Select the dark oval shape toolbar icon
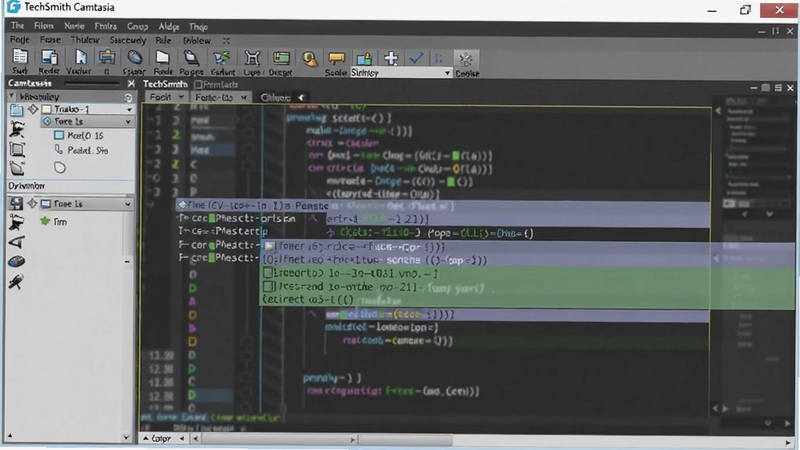This screenshot has width=800, height=450. pos(135,57)
